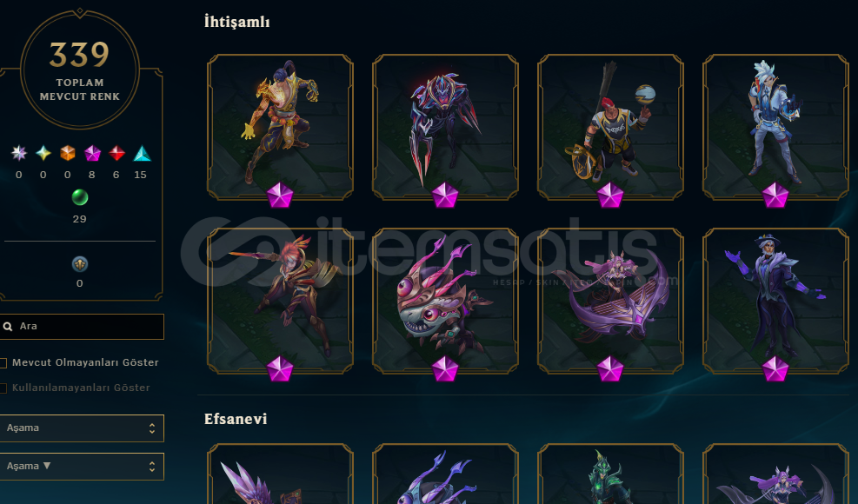Viewport: 858px width, 504px height.
Task: Open the golden martial artist skin thumbnail
Action: pyautogui.click(x=280, y=127)
